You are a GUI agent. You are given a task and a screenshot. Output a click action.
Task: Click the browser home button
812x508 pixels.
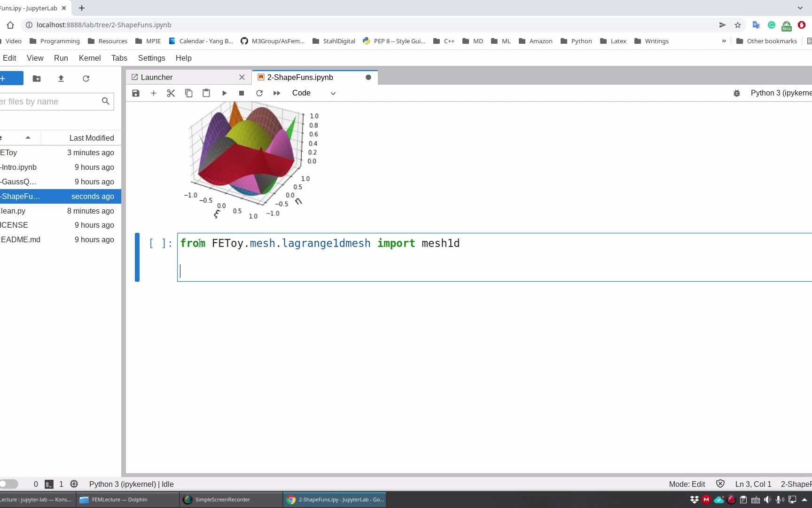(x=10, y=25)
